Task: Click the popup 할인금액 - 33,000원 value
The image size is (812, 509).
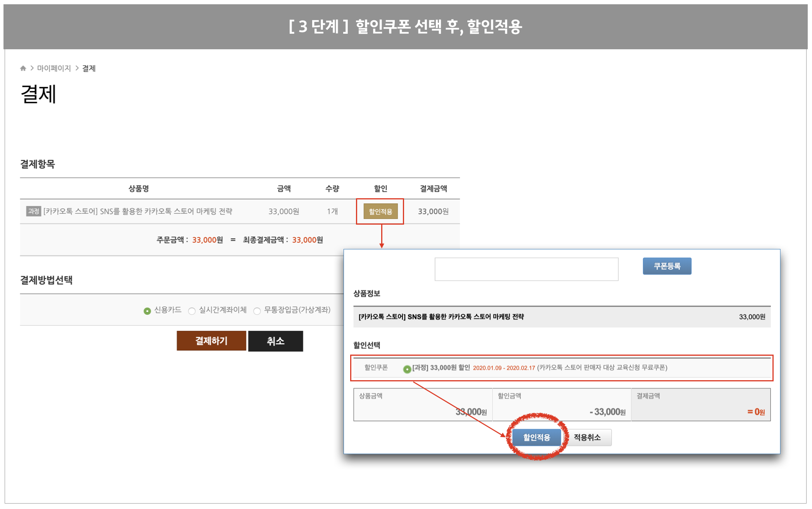Action: tap(607, 412)
